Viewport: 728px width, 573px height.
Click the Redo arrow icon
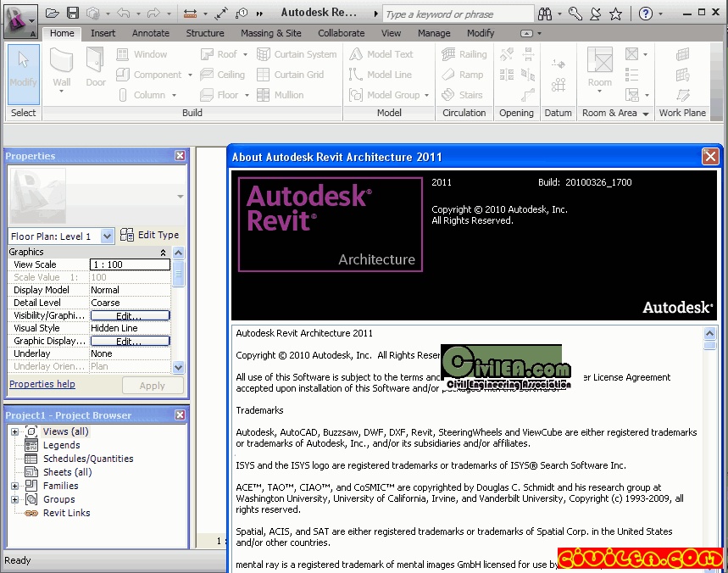tap(153, 14)
